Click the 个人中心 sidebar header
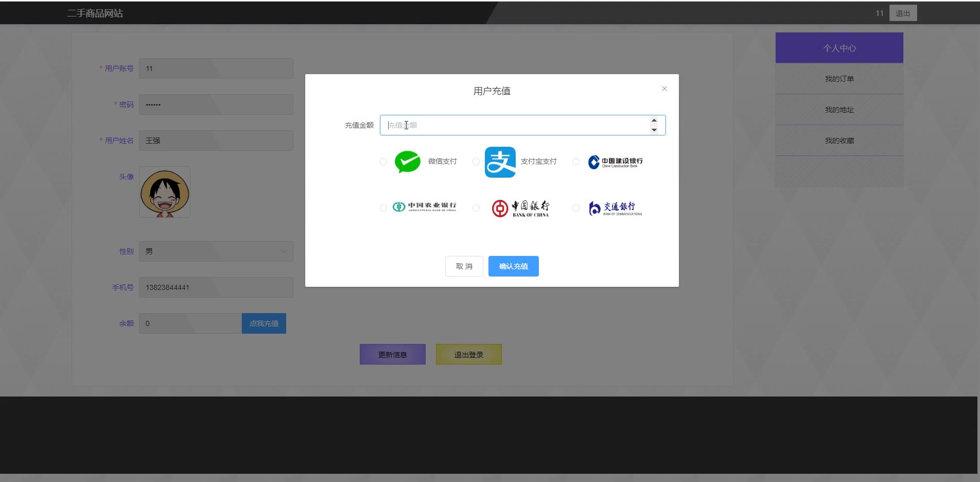Viewport: 980px width, 482px height. tap(839, 48)
